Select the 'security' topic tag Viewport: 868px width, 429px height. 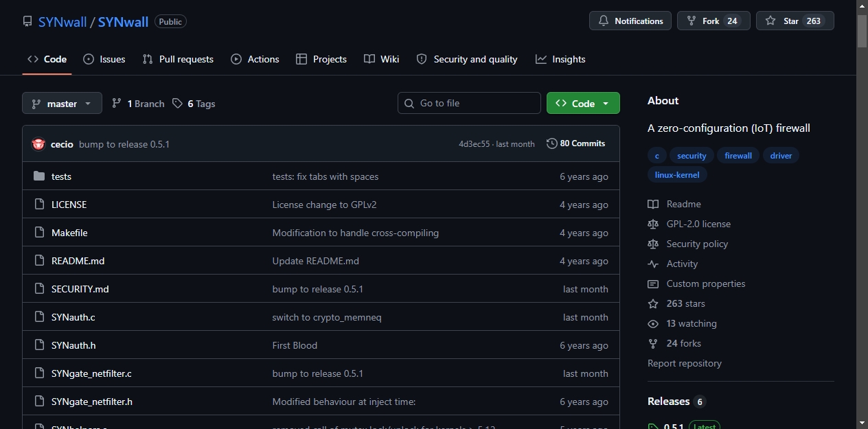click(692, 156)
